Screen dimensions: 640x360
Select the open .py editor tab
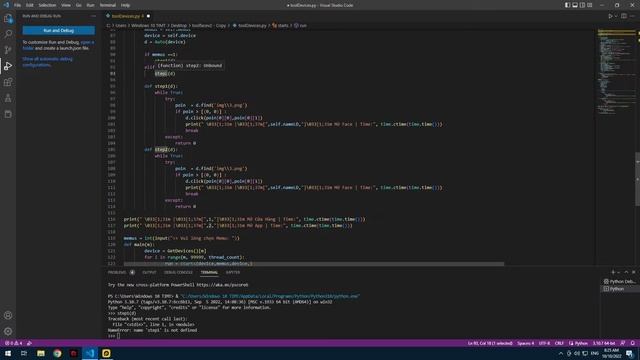click(128, 16)
